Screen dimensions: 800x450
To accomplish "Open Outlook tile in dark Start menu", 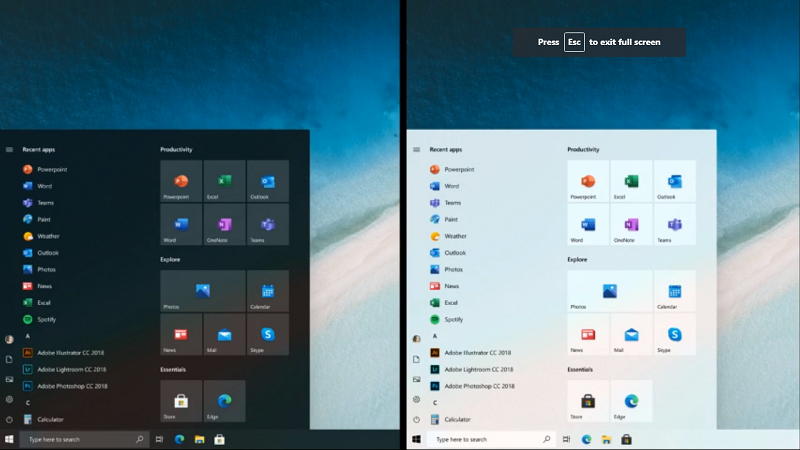I will pyautogui.click(x=268, y=181).
